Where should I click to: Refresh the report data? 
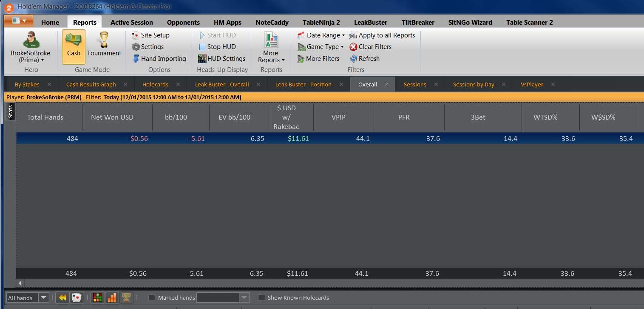coord(364,59)
